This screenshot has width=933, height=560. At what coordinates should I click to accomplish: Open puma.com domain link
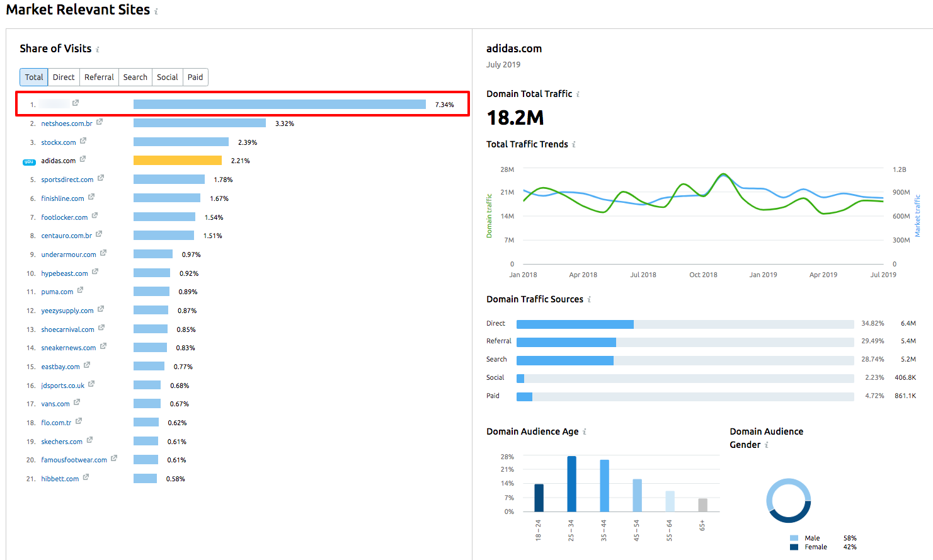pos(57,292)
